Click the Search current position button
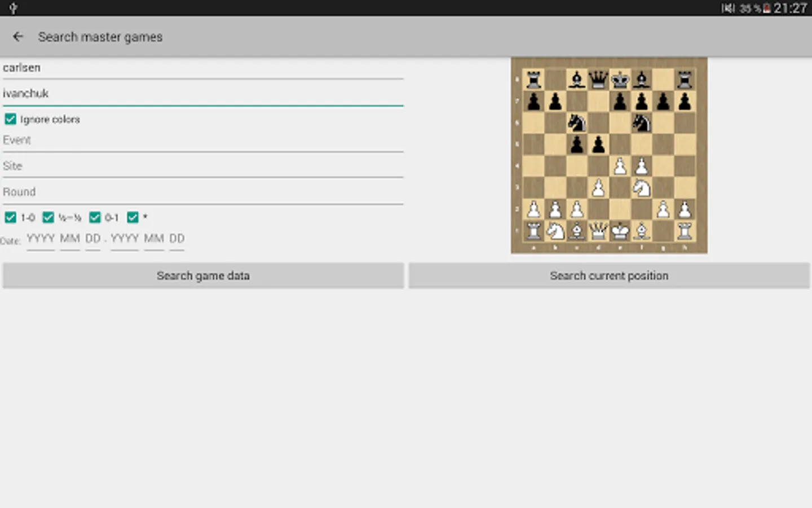 click(x=609, y=275)
